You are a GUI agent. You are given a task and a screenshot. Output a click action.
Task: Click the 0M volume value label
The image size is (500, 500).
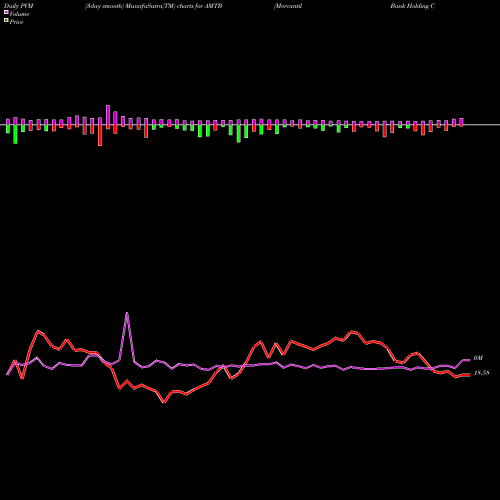(x=478, y=358)
